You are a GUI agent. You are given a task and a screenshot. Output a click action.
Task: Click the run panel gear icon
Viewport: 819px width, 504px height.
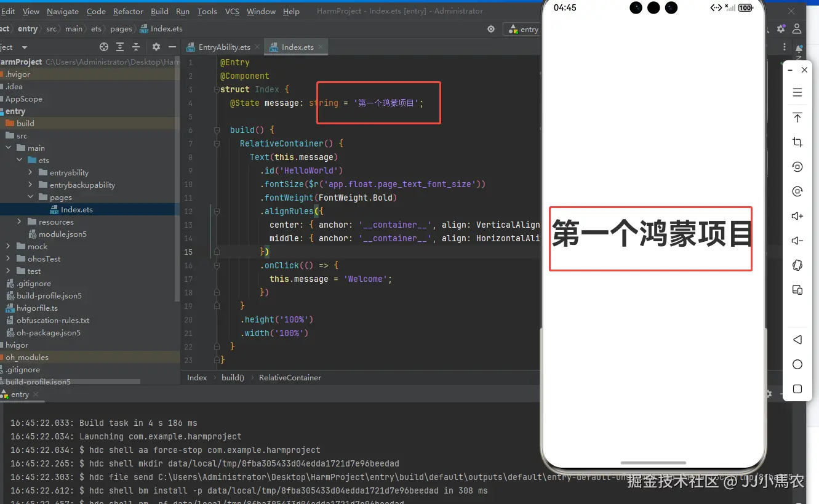point(768,394)
